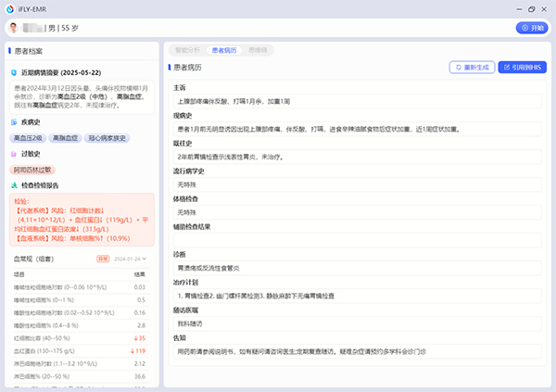Viewport: 556px width, 392px height.
Task: Click the 疾病史 section icon
Action: (14, 122)
